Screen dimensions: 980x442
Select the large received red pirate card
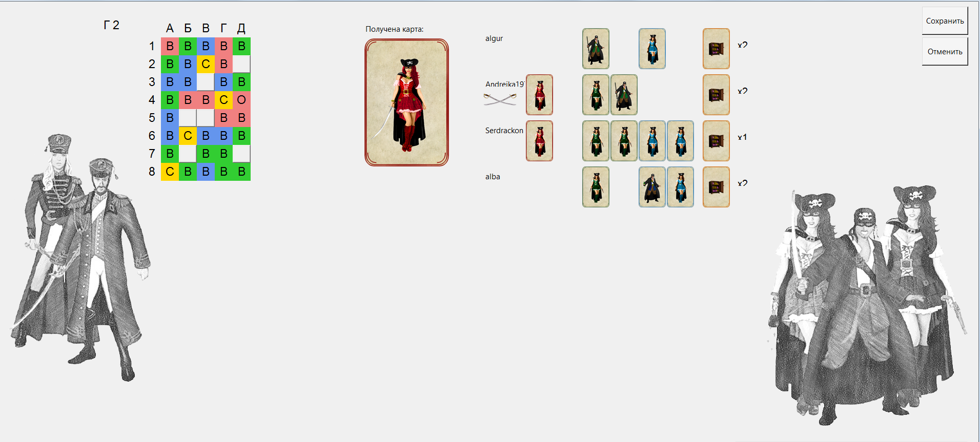(x=406, y=102)
